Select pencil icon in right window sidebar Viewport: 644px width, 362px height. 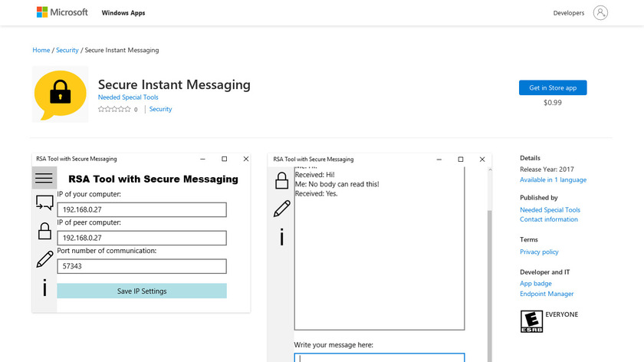pyautogui.click(x=282, y=209)
